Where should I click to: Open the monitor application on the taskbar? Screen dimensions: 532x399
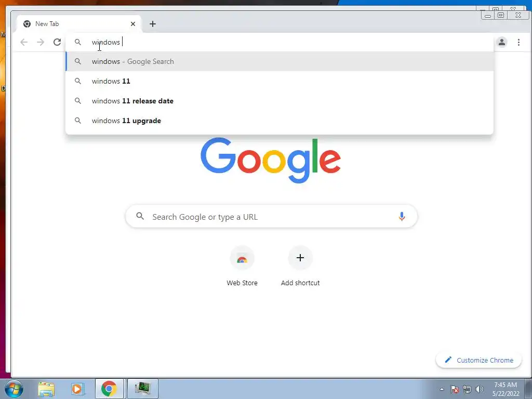click(142, 389)
